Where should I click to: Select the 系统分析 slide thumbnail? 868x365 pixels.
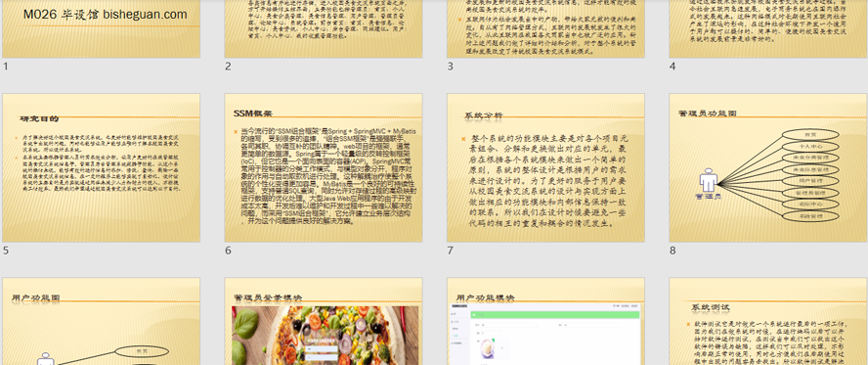(x=545, y=168)
